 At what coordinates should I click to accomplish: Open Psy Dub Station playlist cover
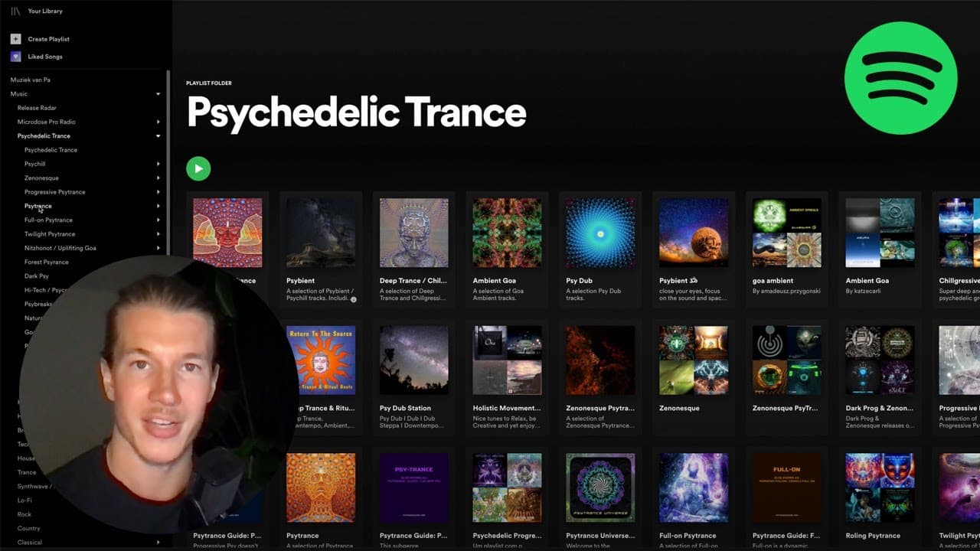click(414, 360)
